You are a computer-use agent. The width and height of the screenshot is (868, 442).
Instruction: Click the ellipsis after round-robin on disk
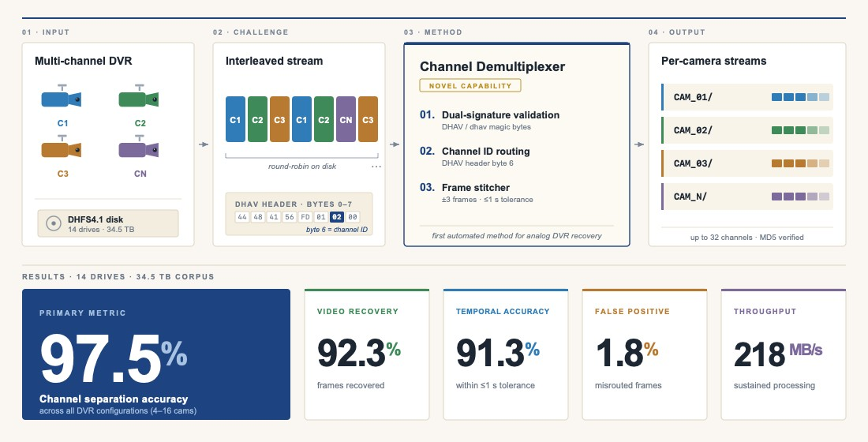pyautogui.click(x=376, y=167)
